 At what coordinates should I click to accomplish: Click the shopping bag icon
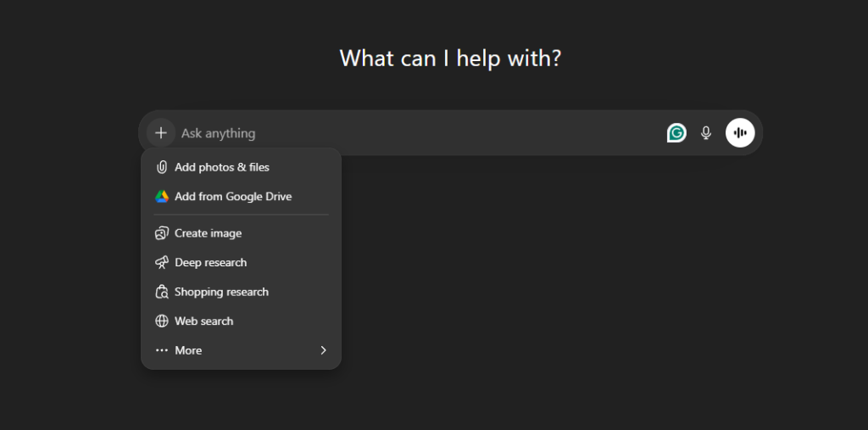[162, 292]
